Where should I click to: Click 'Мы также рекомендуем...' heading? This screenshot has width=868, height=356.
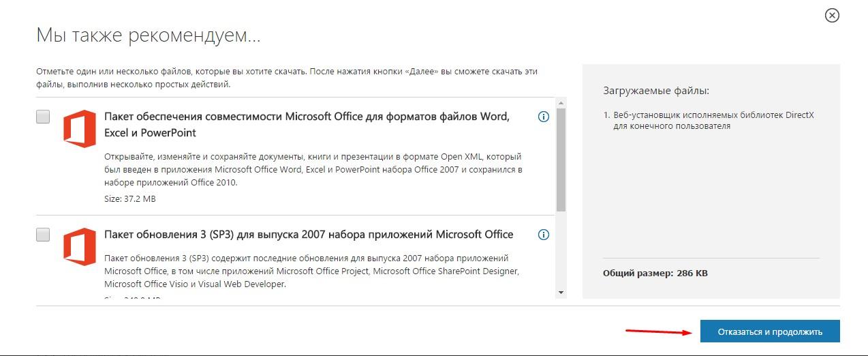point(149,35)
